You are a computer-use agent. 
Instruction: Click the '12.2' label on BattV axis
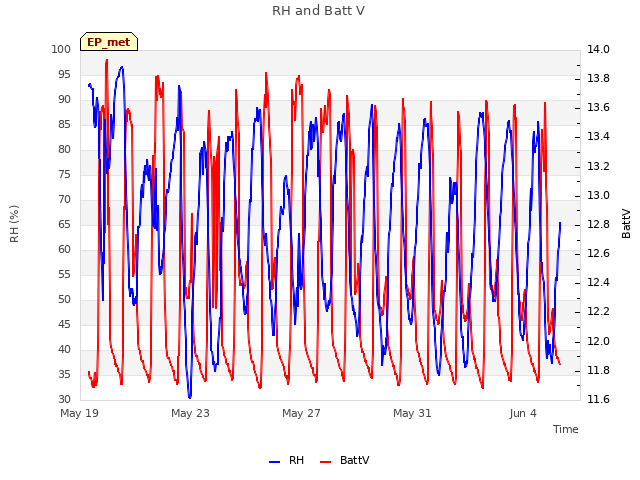[598, 312]
